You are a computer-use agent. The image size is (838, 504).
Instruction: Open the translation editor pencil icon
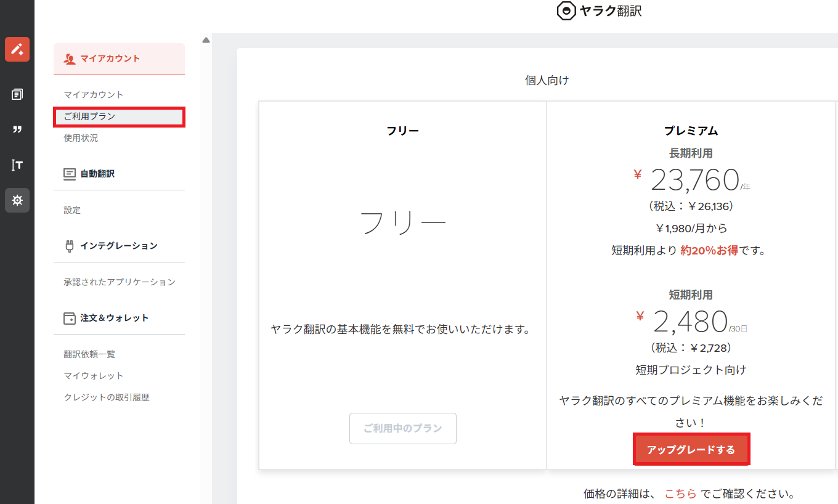coord(17,49)
